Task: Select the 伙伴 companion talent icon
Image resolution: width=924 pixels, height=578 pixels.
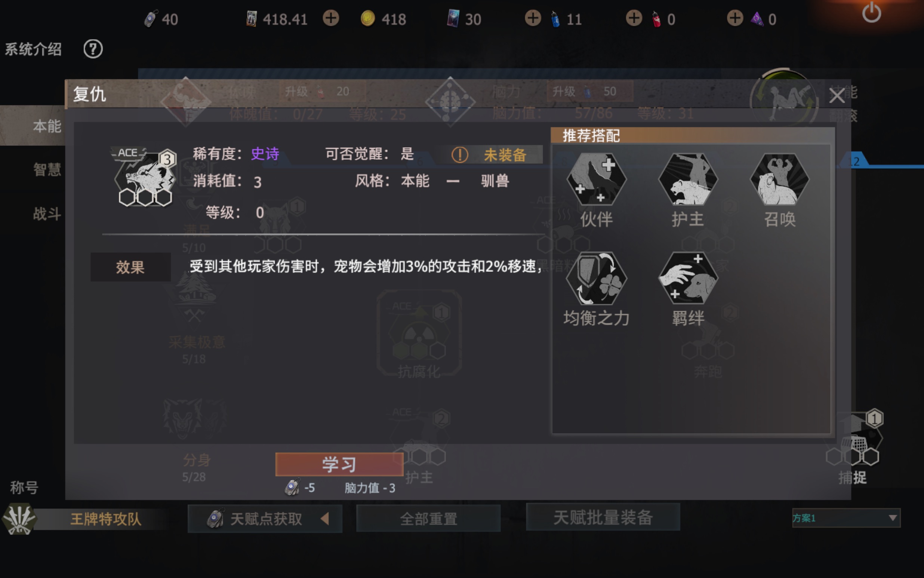Action: click(x=596, y=179)
